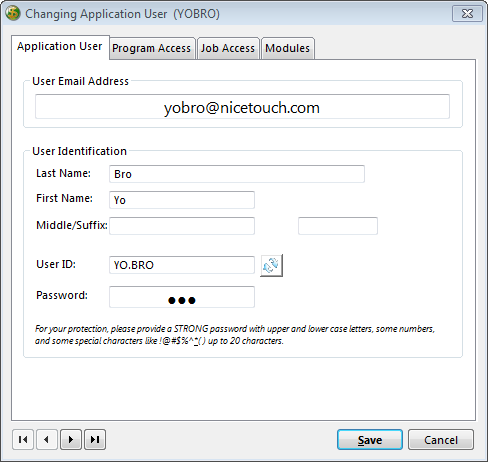Viewport: 488px width, 462px height.
Task: Click into the First Name field
Action: pos(182,200)
